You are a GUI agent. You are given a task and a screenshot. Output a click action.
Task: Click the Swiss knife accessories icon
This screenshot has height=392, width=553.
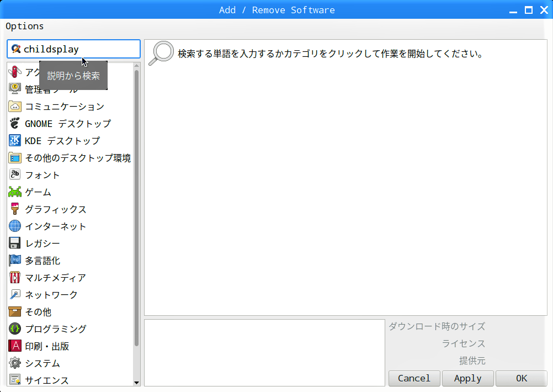(x=15, y=72)
